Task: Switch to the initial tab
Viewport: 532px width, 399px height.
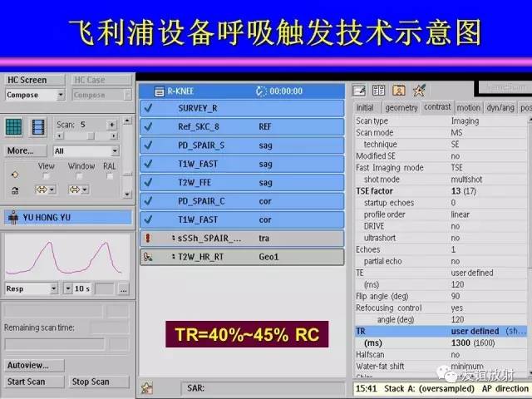Action: pyautogui.click(x=365, y=107)
